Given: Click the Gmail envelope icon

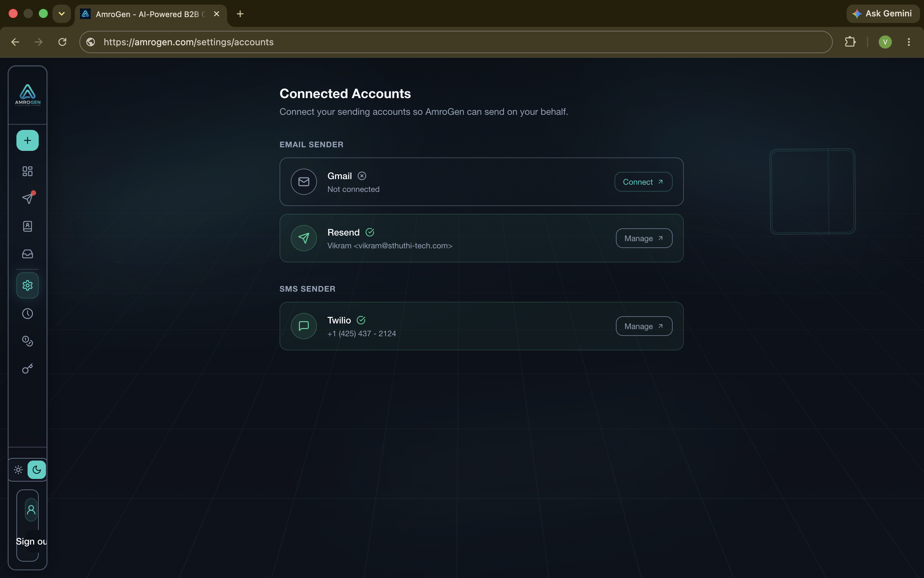Looking at the screenshot, I should (x=304, y=182).
